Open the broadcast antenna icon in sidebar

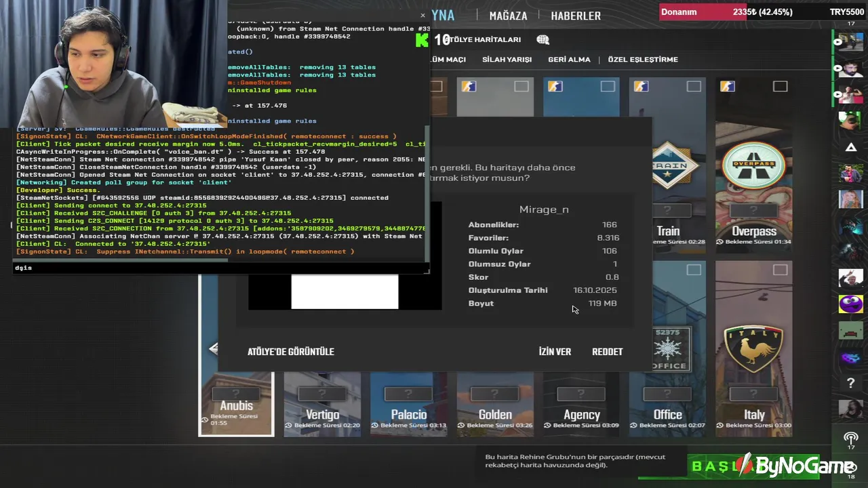pyautogui.click(x=850, y=438)
